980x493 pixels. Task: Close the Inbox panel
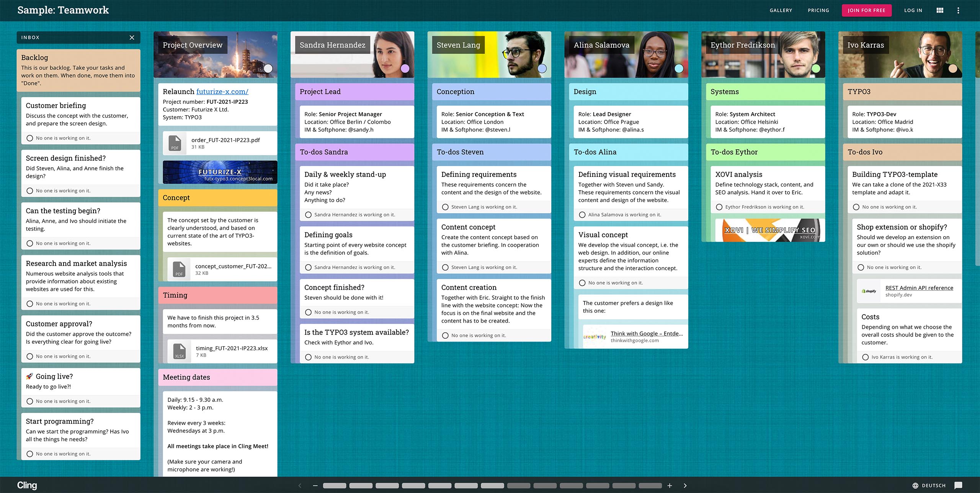click(132, 38)
